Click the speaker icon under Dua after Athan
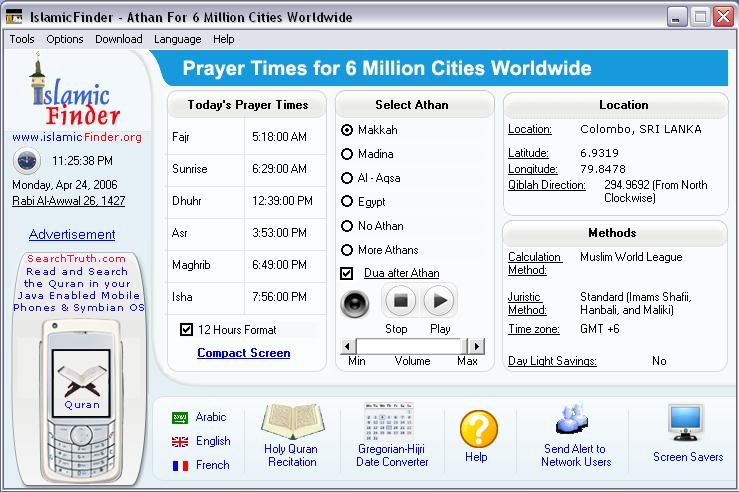This screenshot has width=739, height=492. (x=355, y=303)
